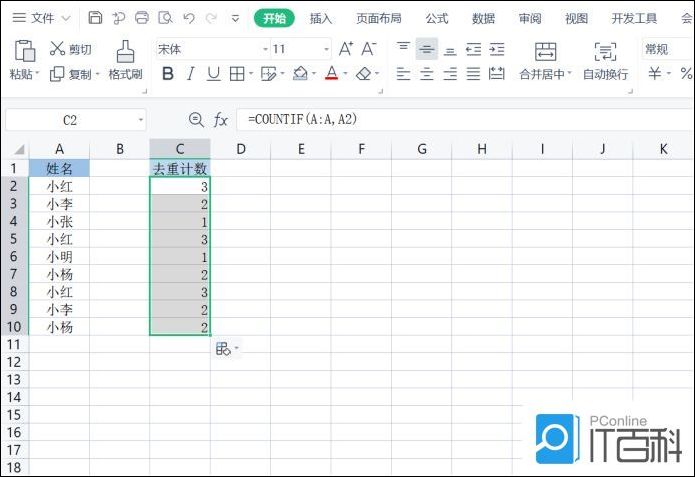The image size is (695, 477).
Task: Click Distributed alignment icon
Action: (x=497, y=74)
